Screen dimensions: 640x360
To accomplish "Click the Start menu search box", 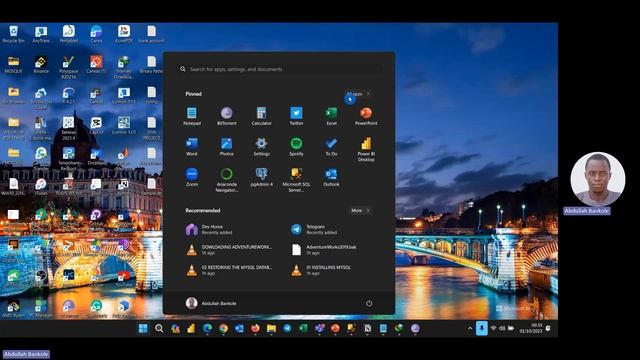I will pyautogui.click(x=279, y=69).
